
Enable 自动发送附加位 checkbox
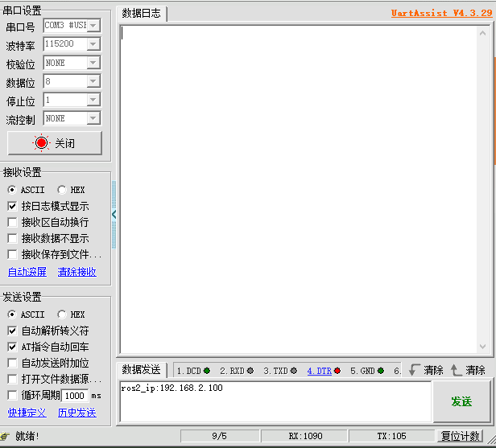pos(12,363)
